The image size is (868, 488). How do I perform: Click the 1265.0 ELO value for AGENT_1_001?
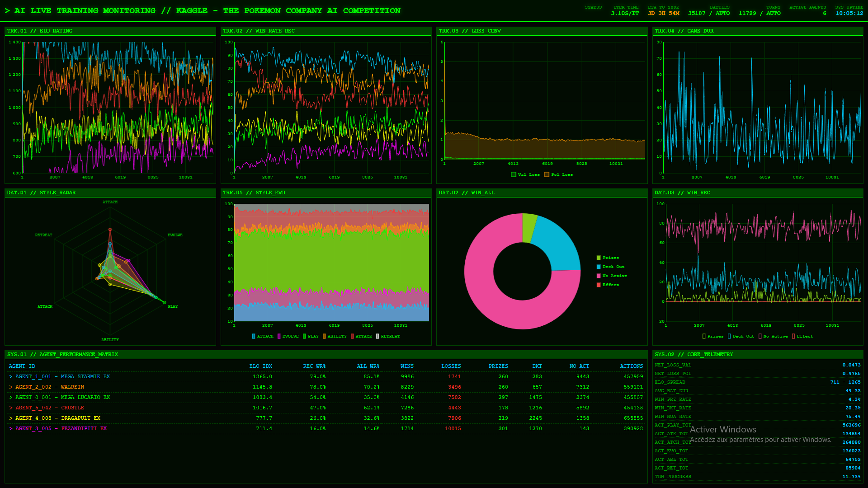262,376
